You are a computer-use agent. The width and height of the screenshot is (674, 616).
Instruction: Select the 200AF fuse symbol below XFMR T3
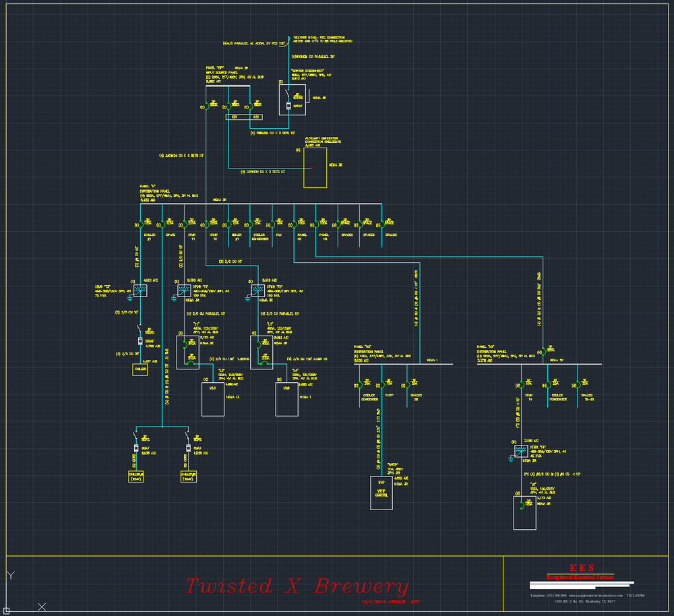pyautogui.click(x=140, y=341)
